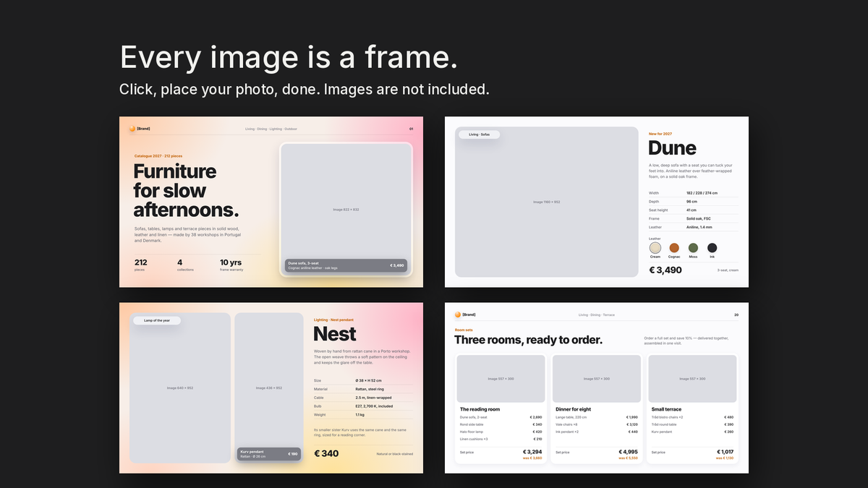Click the 'New for 2027' label
This screenshot has width=868, height=488.
(x=660, y=134)
